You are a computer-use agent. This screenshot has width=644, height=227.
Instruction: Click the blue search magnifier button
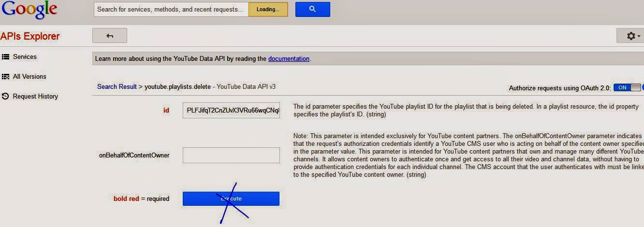(312, 9)
